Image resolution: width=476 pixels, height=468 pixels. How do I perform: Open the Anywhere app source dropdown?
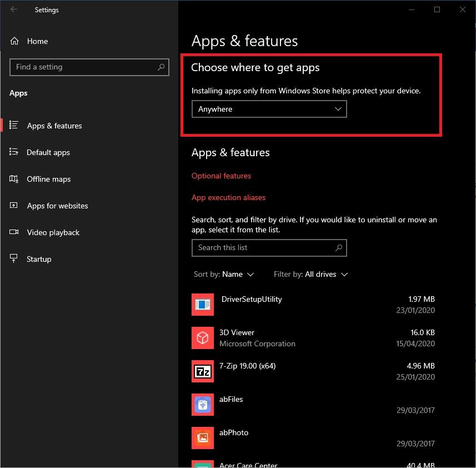[x=269, y=109]
